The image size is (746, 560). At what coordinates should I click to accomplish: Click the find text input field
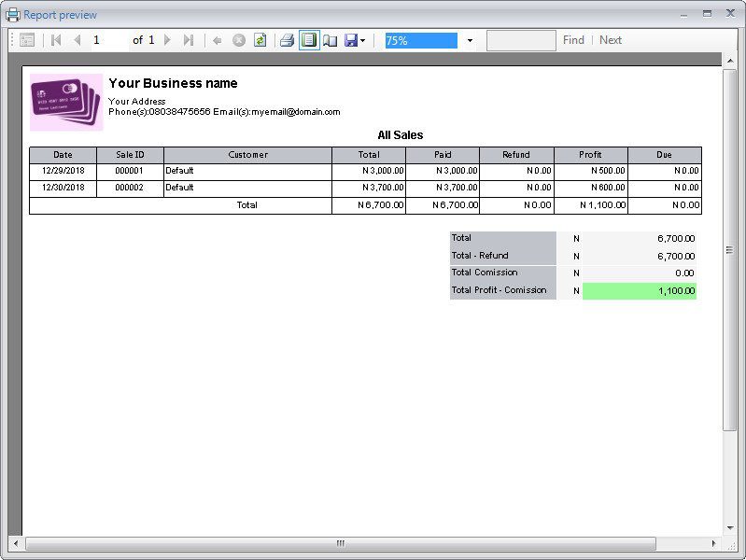[x=521, y=40]
